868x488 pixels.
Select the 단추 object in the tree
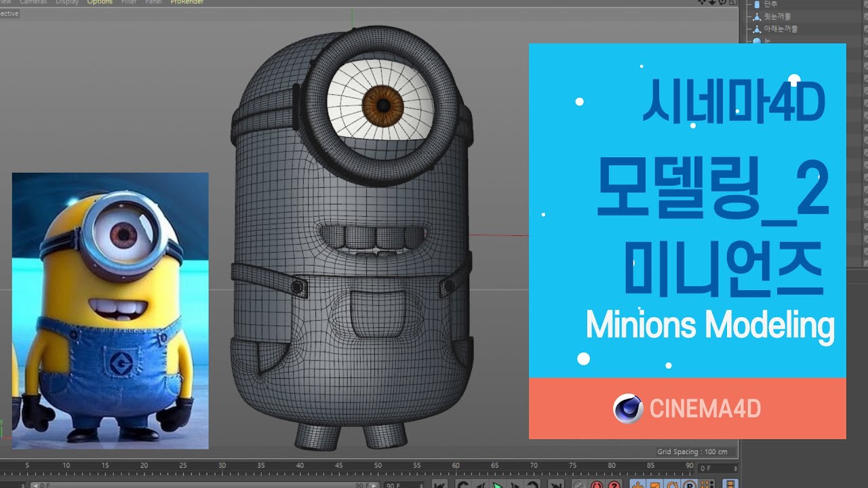point(770,4)
